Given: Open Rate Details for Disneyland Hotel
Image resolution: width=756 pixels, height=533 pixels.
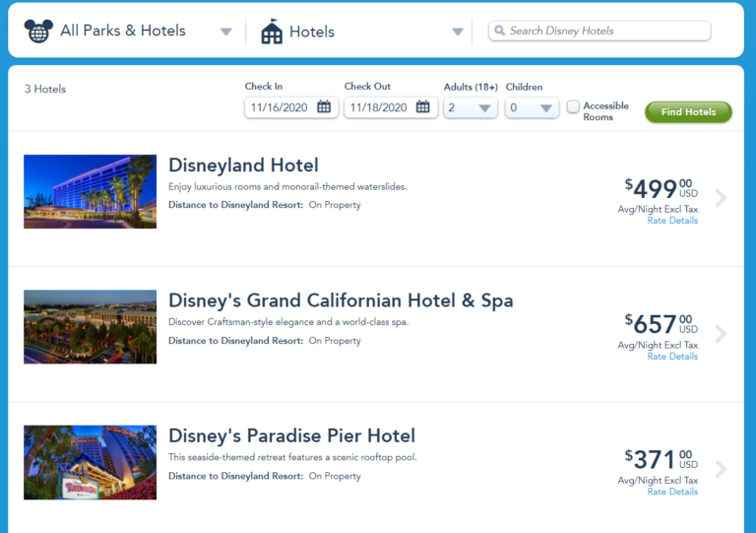Looking at the screenshot, I should 672,221.
